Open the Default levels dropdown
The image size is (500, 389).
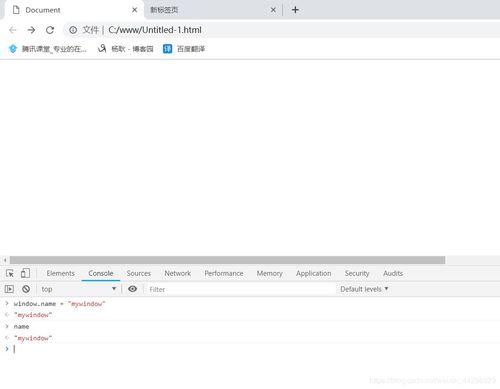[x=364, y=289]
